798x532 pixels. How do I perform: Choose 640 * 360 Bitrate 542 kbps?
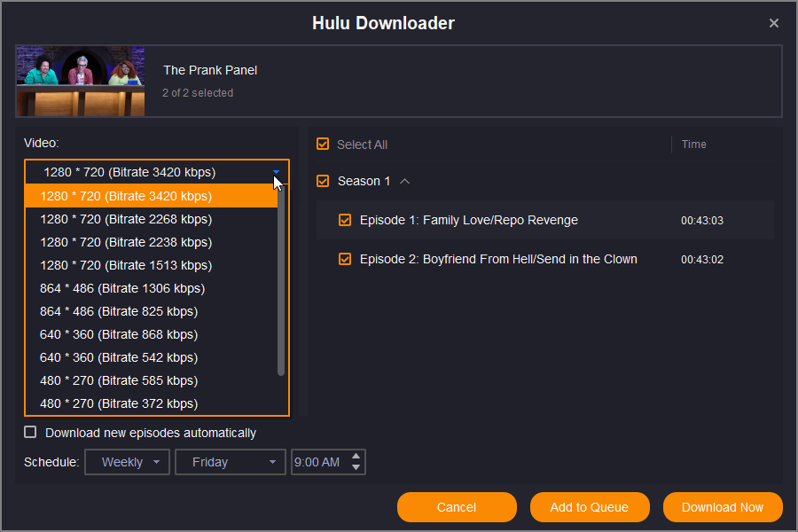[x=151, y=357]
